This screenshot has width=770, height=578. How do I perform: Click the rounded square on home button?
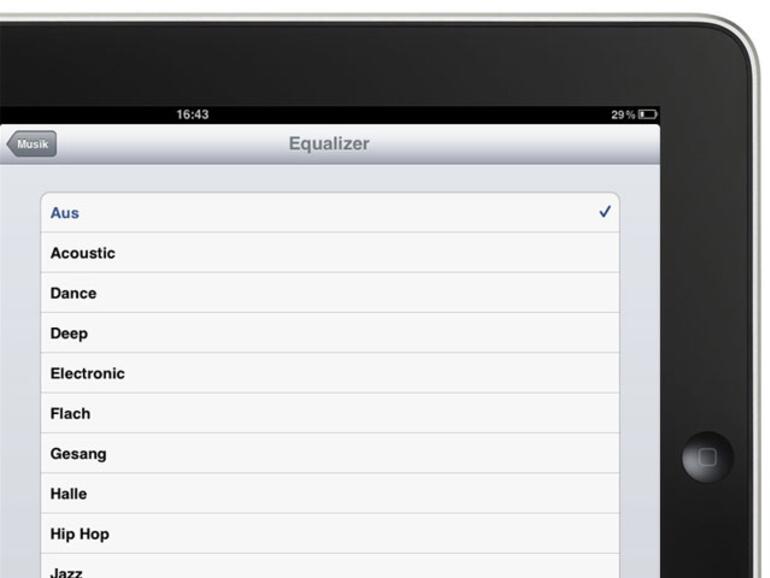coord(708,457)
